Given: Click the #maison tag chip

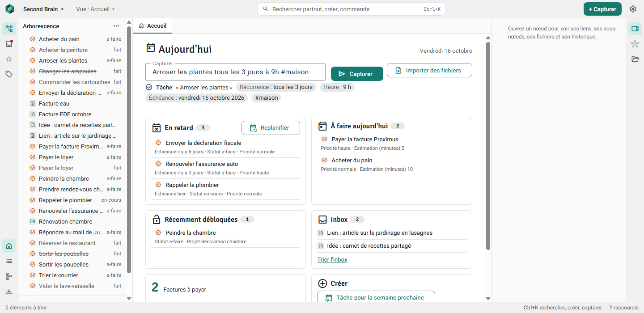Looking at the screenshot, I should tap(267, 98).
